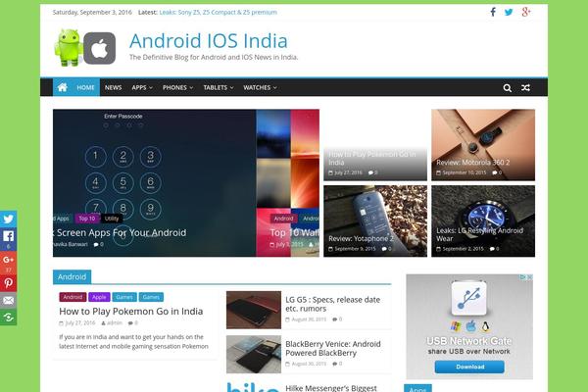Screen dimensions: 588x392
Task: Click the Saturday, September 3, 2016 date
Action: click(x=92, y=12)
